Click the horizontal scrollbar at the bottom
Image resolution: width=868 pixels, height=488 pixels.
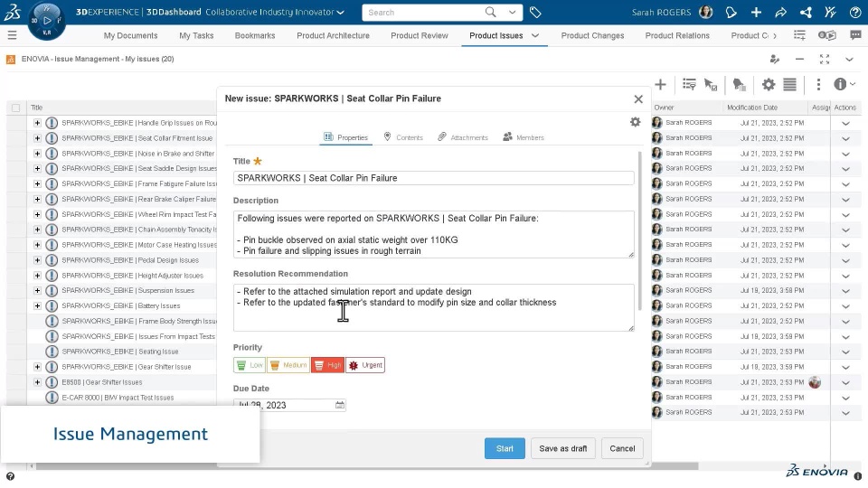coord(367,466)
